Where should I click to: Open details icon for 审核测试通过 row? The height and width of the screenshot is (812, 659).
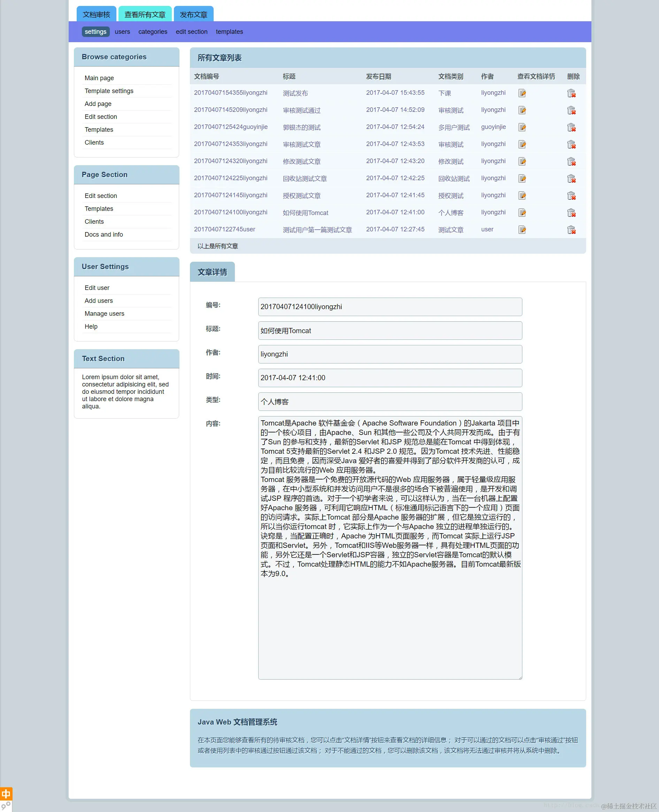pos(522,110)
